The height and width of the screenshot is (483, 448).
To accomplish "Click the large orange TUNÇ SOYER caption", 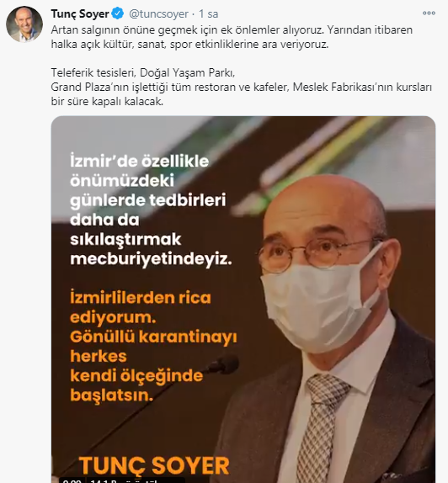I will point(154,465).
